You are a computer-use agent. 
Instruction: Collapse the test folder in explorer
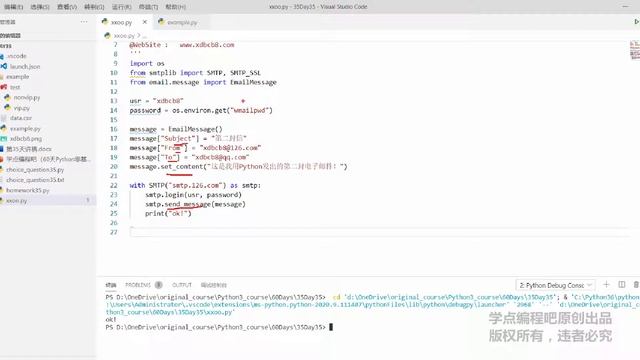tap(15, 87)
